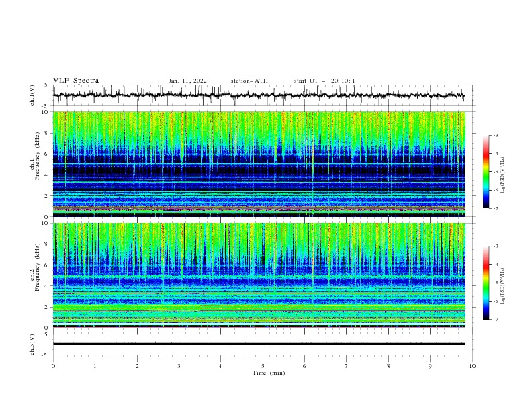Viewport: 532px width, 411px height.
Task: Click the "ch.1(V)" waveform axis label
Action: point(32,95)
